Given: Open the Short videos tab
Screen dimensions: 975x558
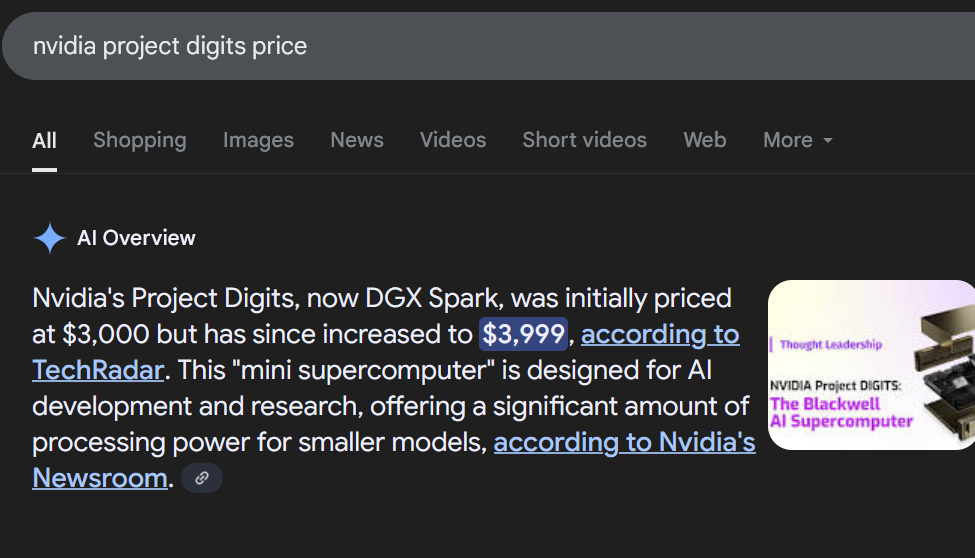Looking at the screenshot, I should [x=584, y=140].
